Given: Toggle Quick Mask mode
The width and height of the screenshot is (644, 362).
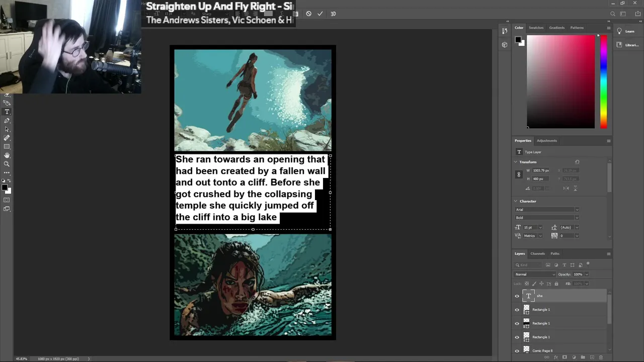Looking at the screenshot, I should (7, 200).
